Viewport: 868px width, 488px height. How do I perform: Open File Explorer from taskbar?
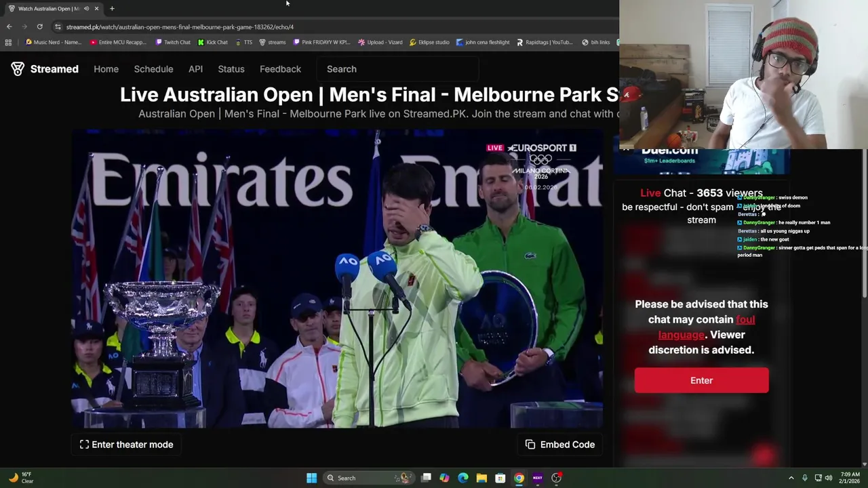(x=481, y=478)
